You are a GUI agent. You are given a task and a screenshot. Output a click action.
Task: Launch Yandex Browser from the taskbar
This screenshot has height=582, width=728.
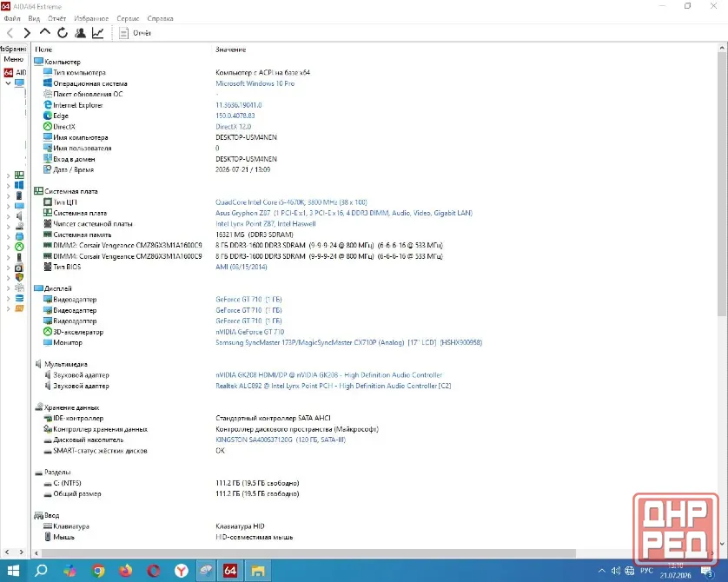tap(181, 571)
